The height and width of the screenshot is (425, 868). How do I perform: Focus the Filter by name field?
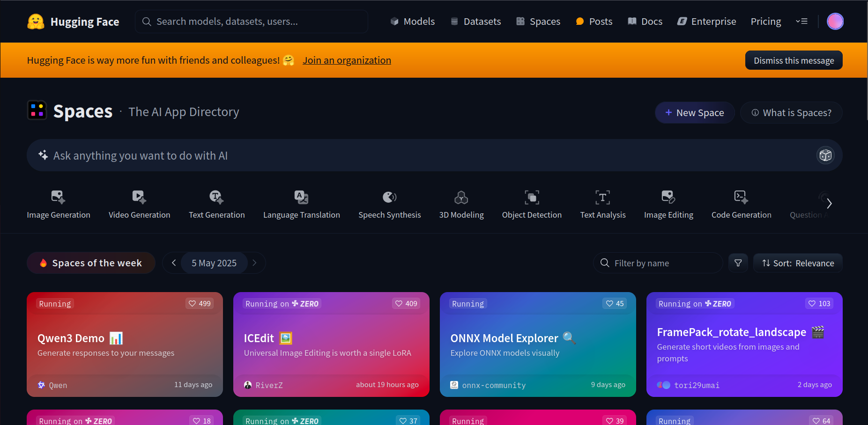658,263
